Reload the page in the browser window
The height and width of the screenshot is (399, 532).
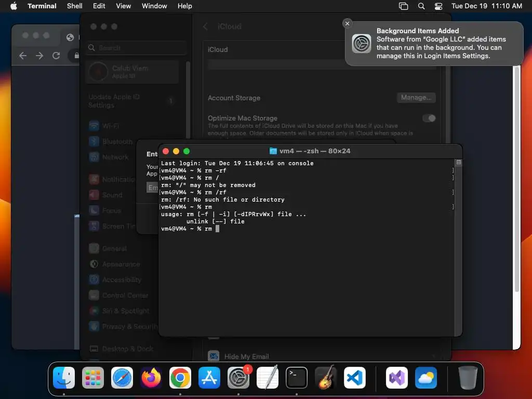pyautogui.click(x=56, y=56)
